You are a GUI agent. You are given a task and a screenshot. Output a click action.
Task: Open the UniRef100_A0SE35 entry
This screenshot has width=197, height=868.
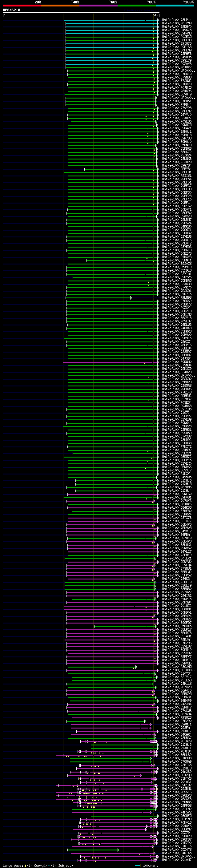(x=177, y=37)
